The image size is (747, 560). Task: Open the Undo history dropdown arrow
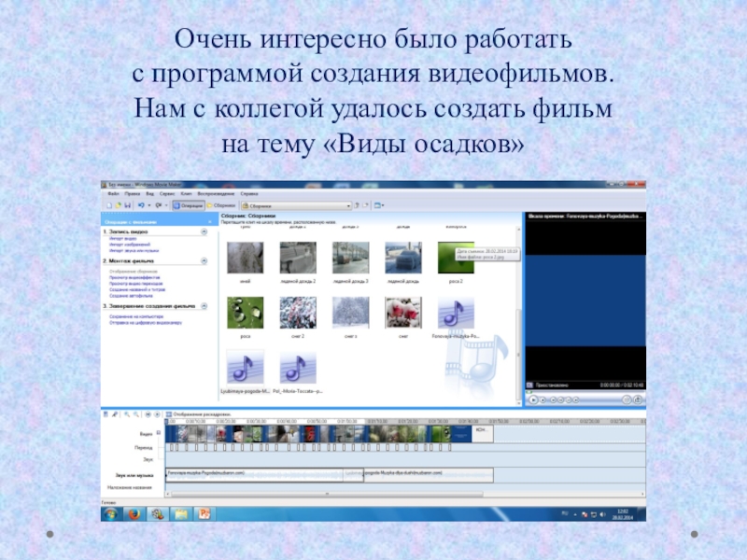coord(149,205)
